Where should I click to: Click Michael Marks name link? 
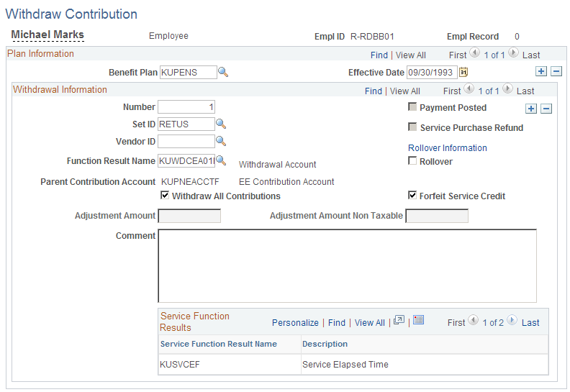(47, 35)
